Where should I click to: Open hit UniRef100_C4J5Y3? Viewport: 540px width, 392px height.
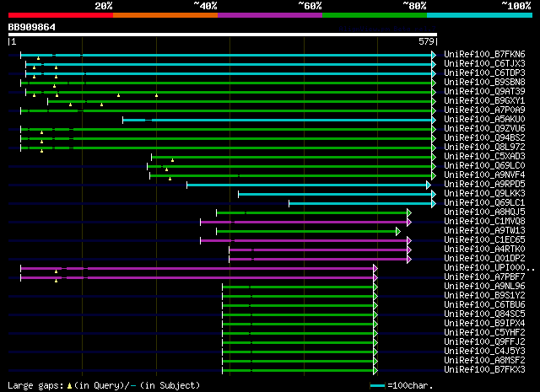(x=484, y=352)
